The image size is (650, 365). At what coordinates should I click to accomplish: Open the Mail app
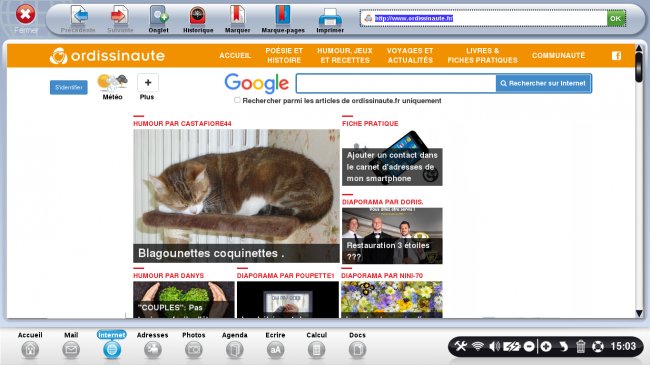[x=71, y=345]
